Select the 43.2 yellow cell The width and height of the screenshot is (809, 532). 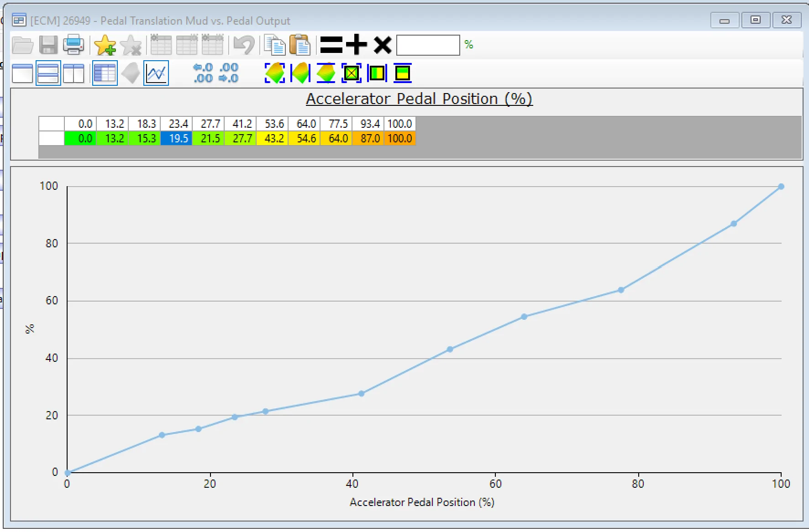click(x=272, y=138)
